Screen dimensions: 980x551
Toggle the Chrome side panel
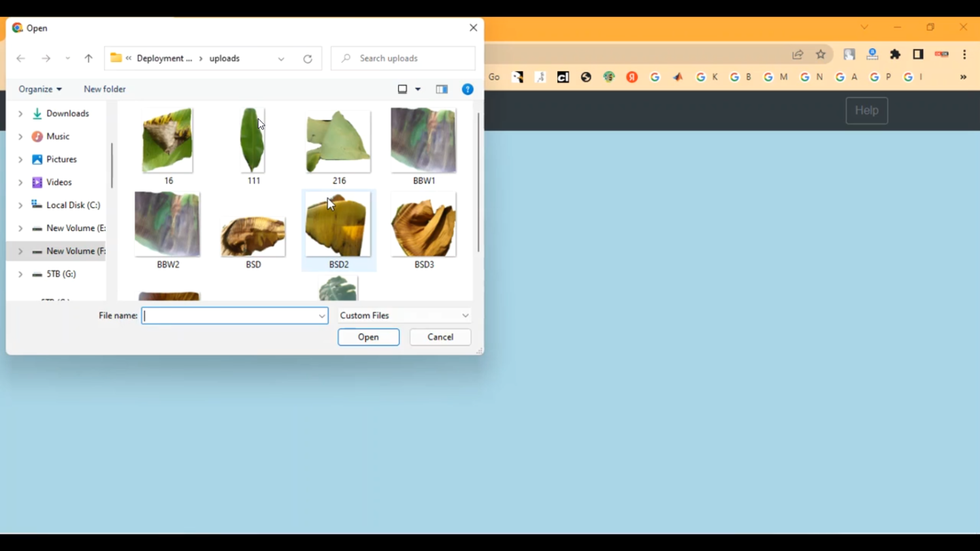pyautogui.click(x=919, y=55)
